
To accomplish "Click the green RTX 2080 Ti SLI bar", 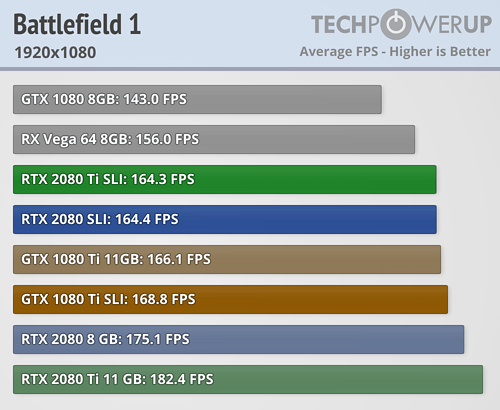I will click(x=225, y=179).
